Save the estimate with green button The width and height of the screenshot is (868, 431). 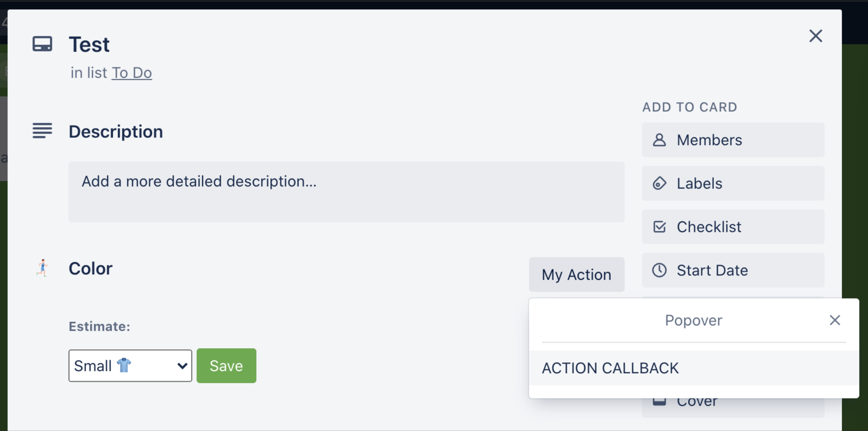(x=226, y=366)
